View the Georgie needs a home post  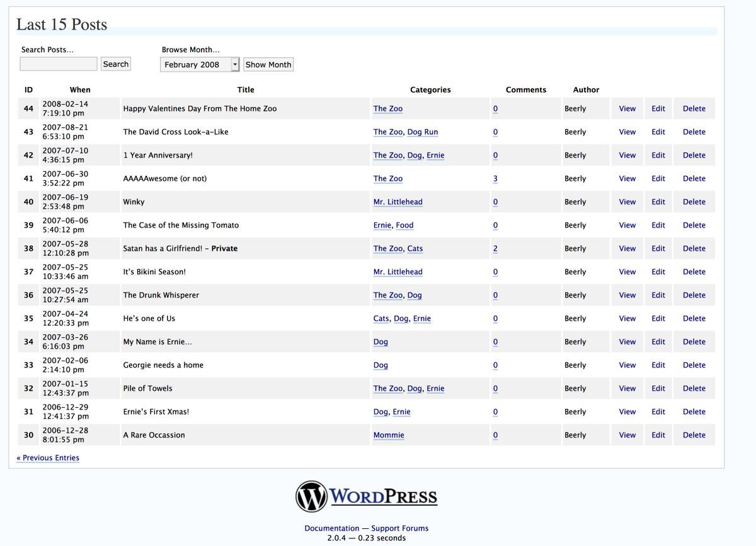pyautogui.click(x=627, y=365)
